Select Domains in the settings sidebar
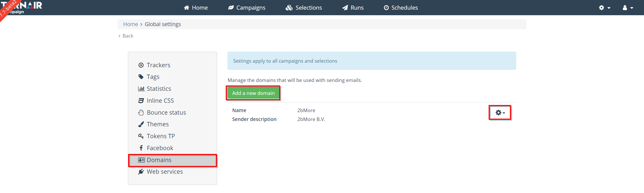Screen dimensions: 644x193 159,160
